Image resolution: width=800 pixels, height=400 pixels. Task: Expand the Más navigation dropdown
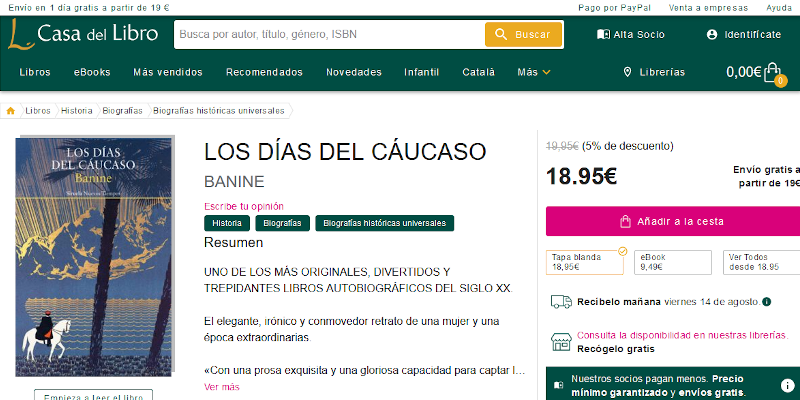click(x=534, y=72)
